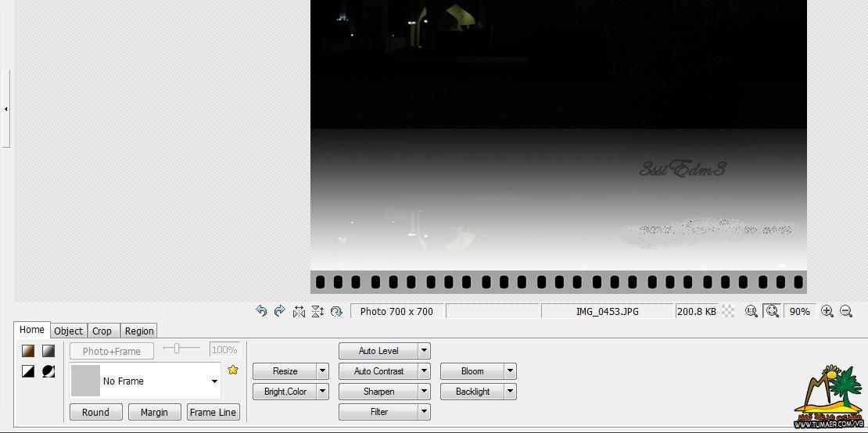The image size is (868, 433).
Task: Apply the sepia effect icon
Action: pos(28,351)
